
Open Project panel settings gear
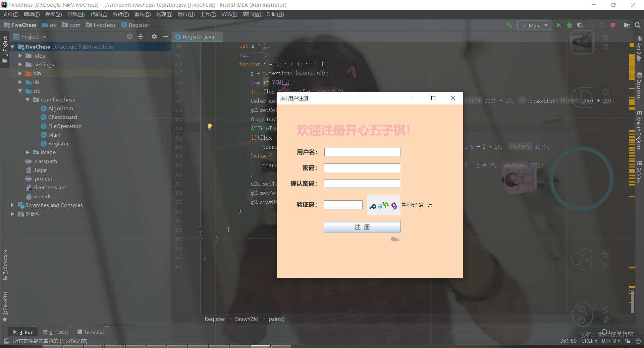(x=154, y=37)
